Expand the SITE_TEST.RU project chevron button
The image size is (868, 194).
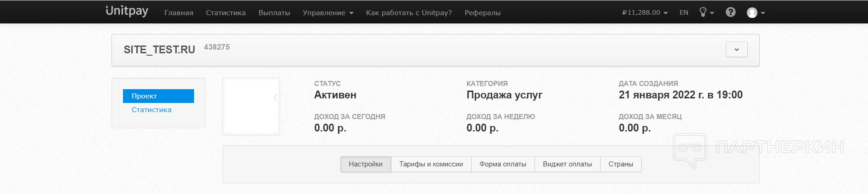click(736, 50)
